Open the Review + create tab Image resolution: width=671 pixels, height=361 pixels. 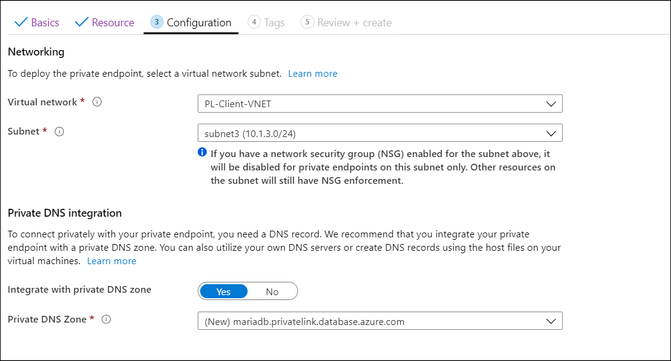(346, 22)
